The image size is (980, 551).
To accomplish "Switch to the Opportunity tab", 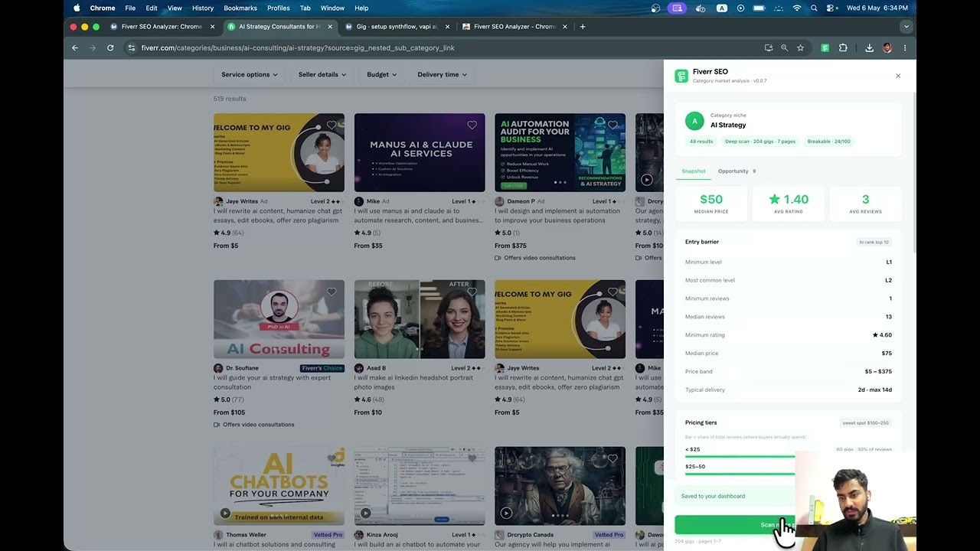I will point(737,171).
